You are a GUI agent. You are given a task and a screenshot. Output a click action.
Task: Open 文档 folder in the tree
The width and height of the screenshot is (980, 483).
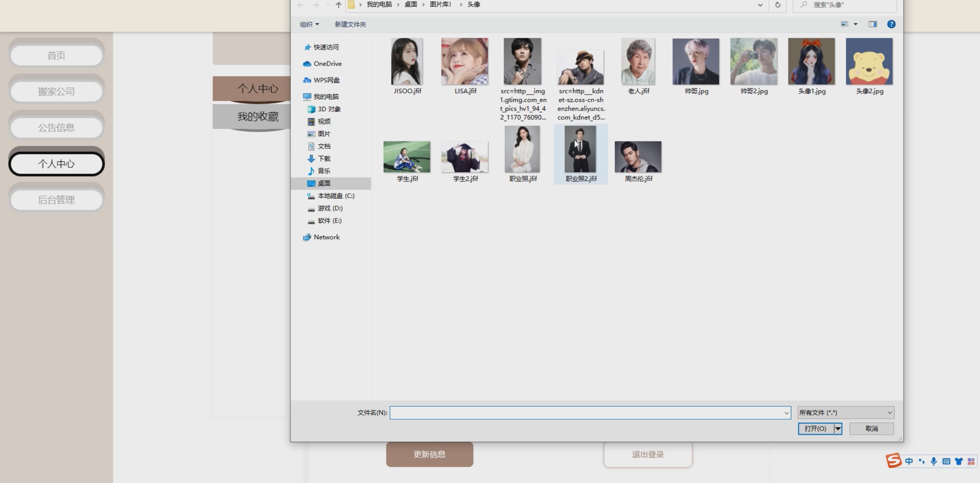click(x=319, y=146)
